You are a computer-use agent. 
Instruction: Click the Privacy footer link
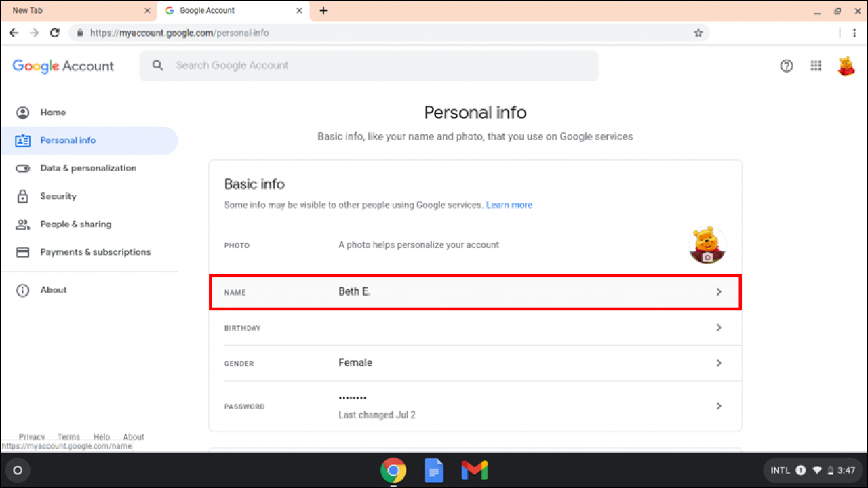(32, 436)
